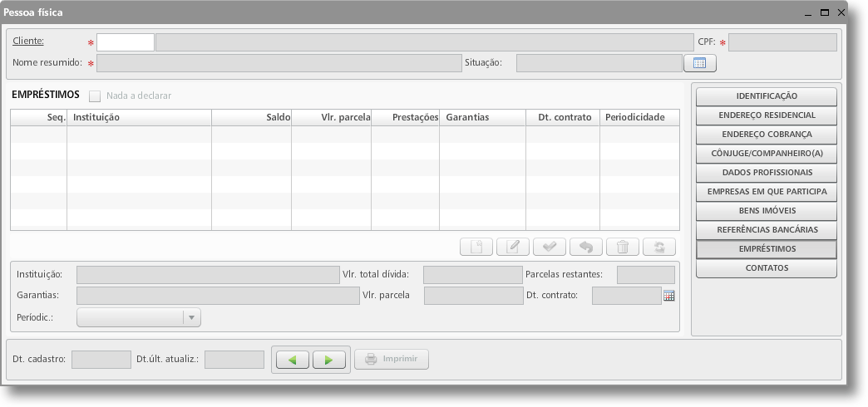Open the CONTATOS section
The image size is (868, 407).
tap(766, 267)
